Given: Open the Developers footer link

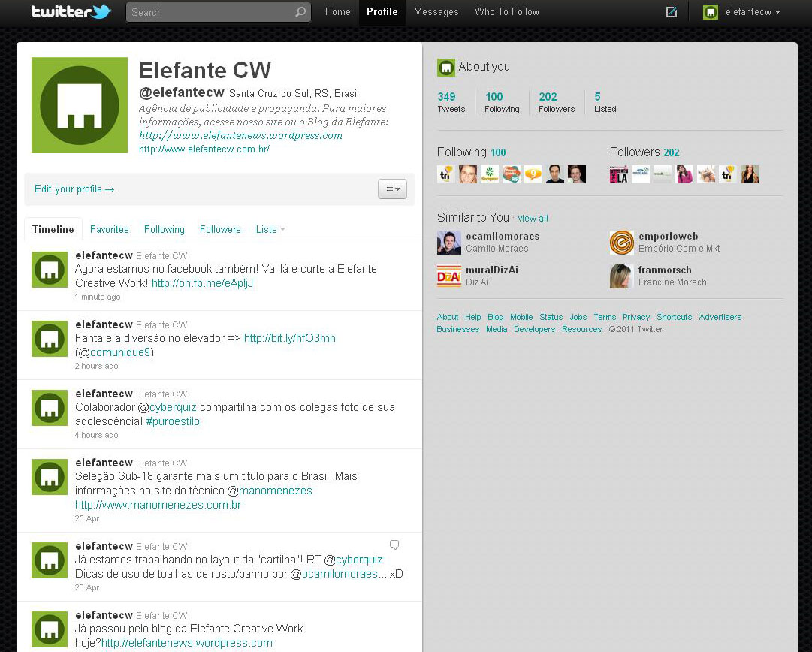Looking at the screenshot, I should pos(534,329).
